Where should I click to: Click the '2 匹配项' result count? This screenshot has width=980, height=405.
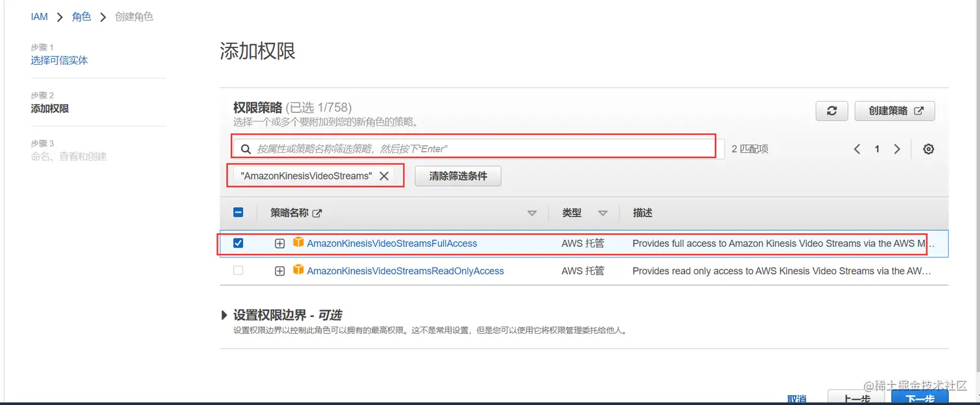(x=750, y=149)
